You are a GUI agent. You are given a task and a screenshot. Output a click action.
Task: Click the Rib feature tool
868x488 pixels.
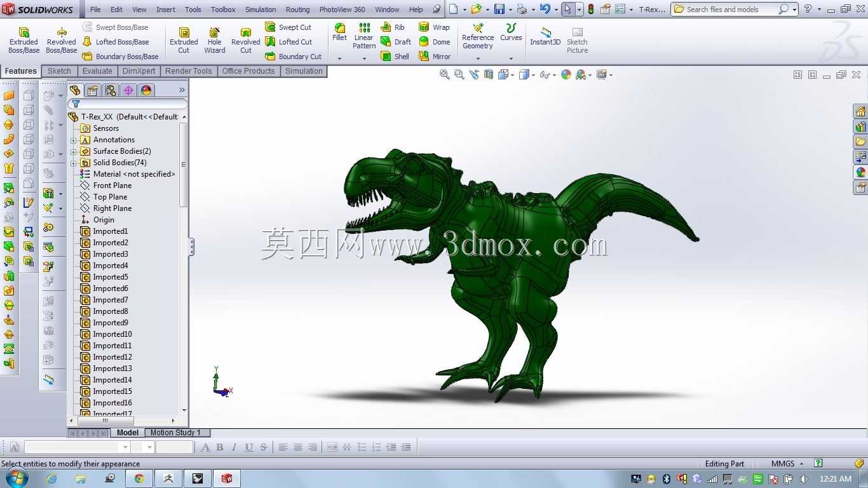(x=393, y=27)
